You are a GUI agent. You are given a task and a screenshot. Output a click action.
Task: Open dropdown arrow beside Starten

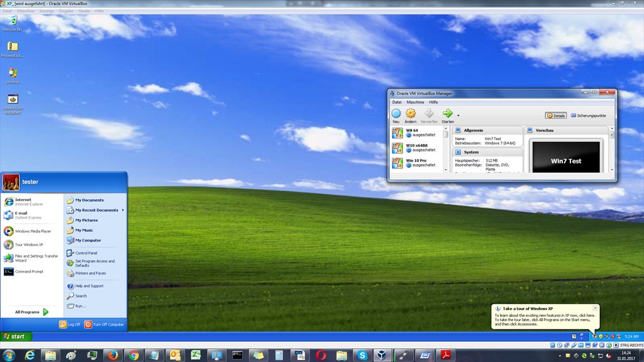tap(458, 116)
